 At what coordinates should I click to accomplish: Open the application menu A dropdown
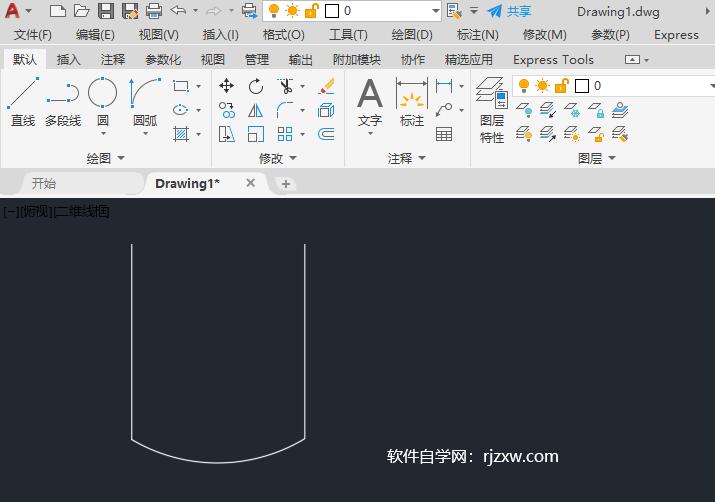click(x=28, y=11)
